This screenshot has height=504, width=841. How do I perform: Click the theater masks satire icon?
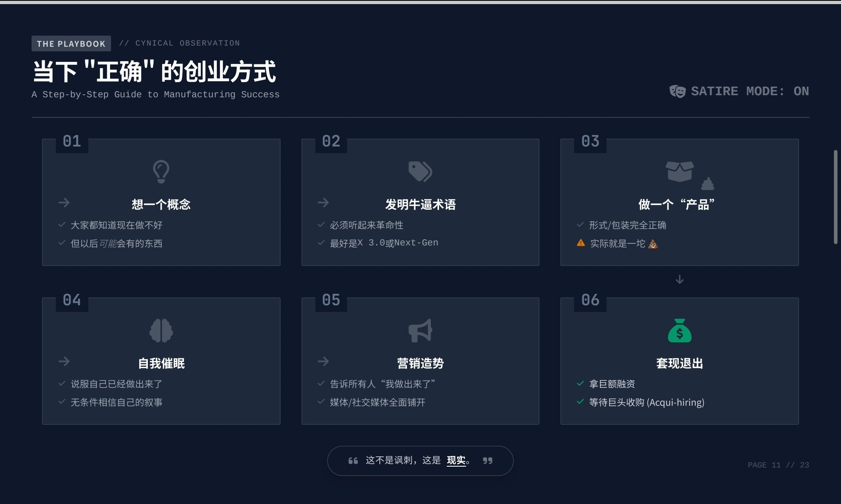pyautogui.click(x=677, y=91)
